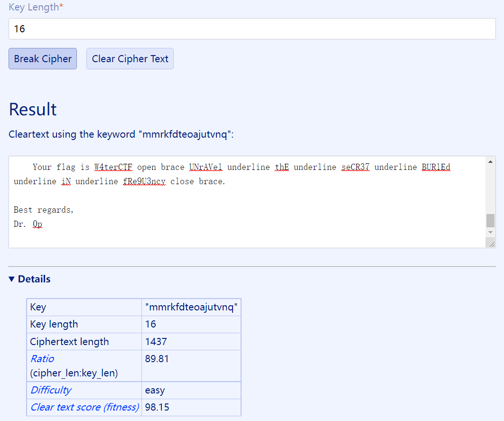Click the textarea resize handle corner

click(x=491, y=243)
